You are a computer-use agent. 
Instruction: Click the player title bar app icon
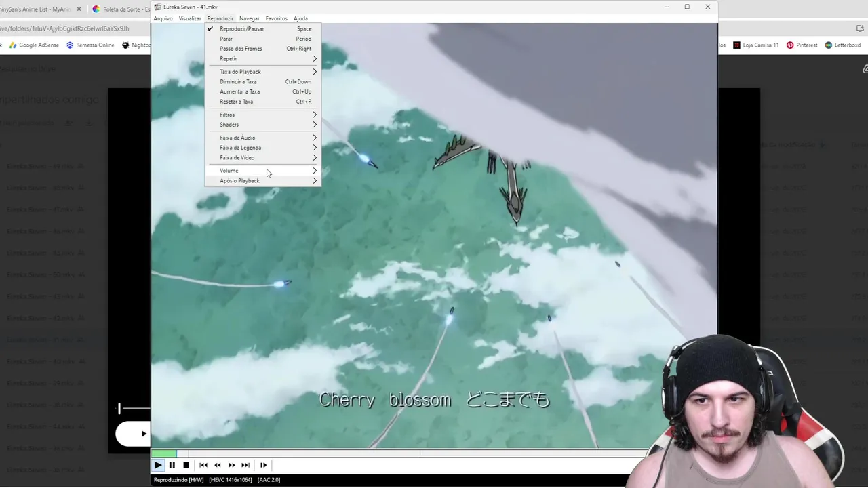click(x=158, y=7)
